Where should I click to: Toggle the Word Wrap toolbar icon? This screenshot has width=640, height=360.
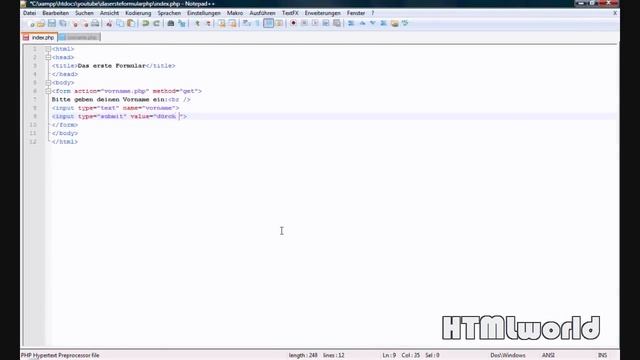247,24
